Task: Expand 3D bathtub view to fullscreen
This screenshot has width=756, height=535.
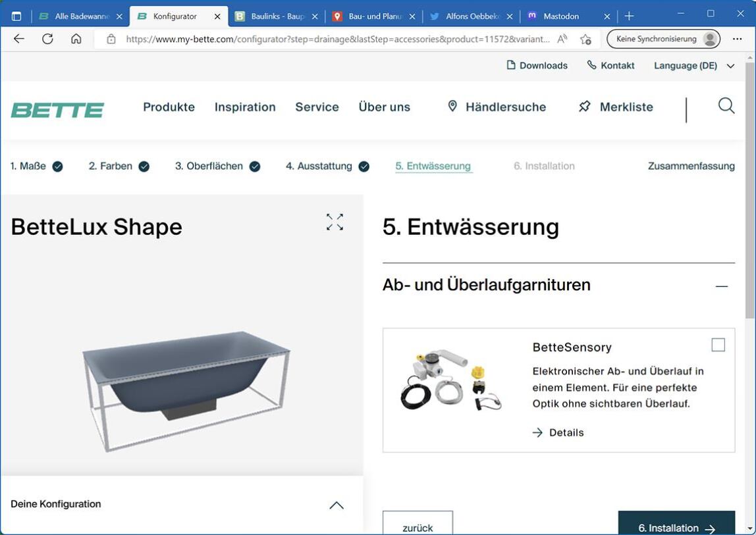Action: [335, 222]
